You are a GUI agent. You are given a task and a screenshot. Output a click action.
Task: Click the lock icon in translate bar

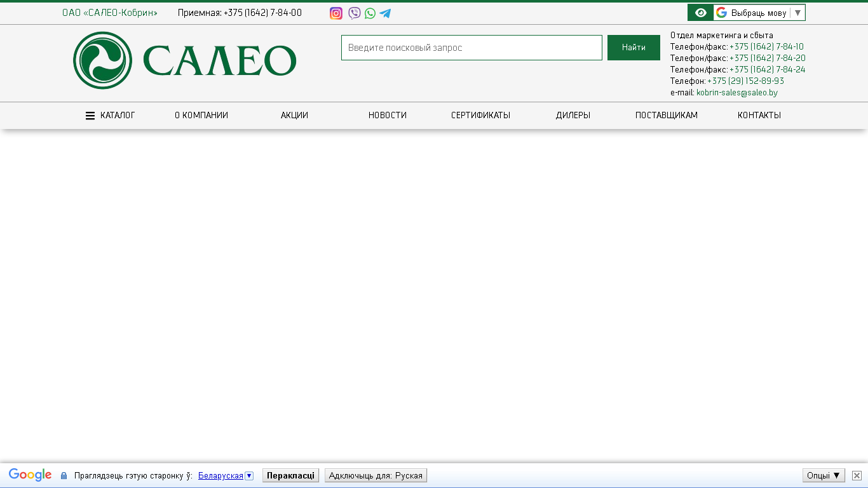pos(64,475)
